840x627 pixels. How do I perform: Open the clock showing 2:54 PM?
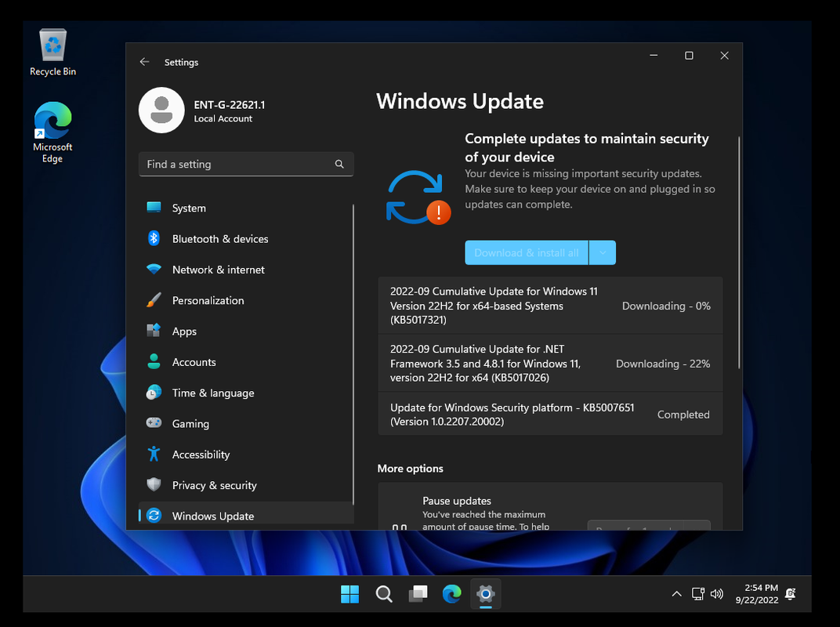click(x=756, y=594)
